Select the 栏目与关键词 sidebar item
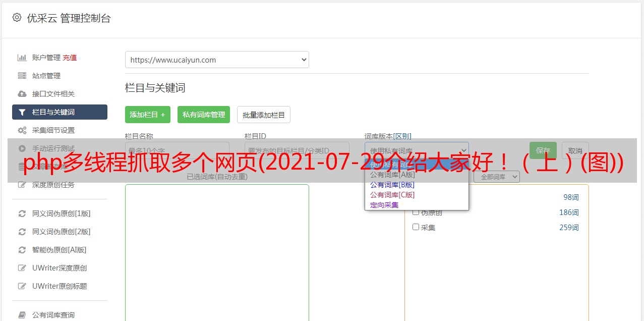 point(60,112)
